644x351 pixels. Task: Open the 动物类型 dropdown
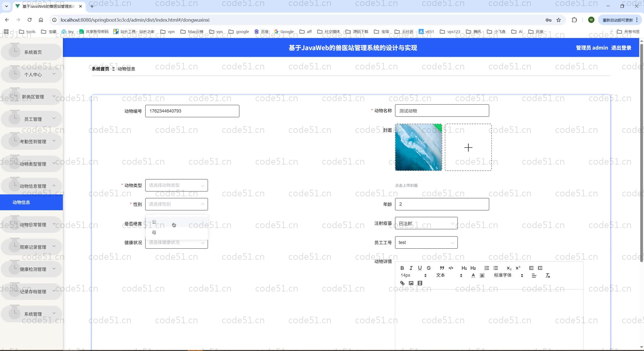[x=176, y=185]
